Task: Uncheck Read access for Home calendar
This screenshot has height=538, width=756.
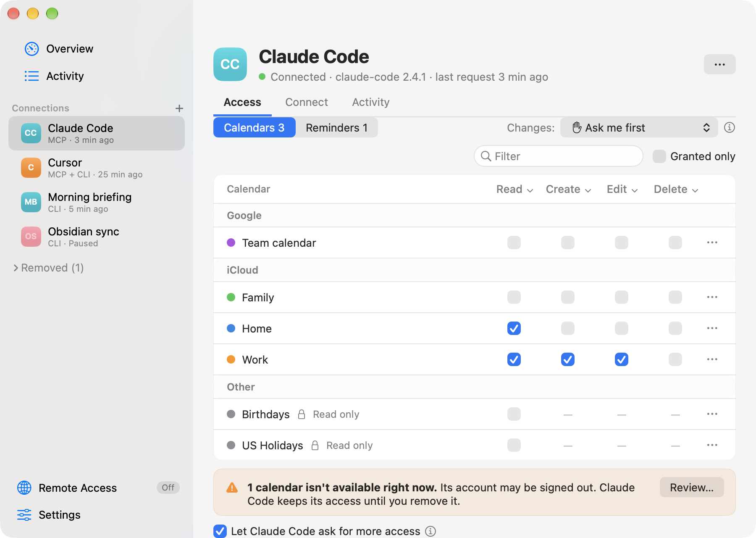Action: pos(514,328)
